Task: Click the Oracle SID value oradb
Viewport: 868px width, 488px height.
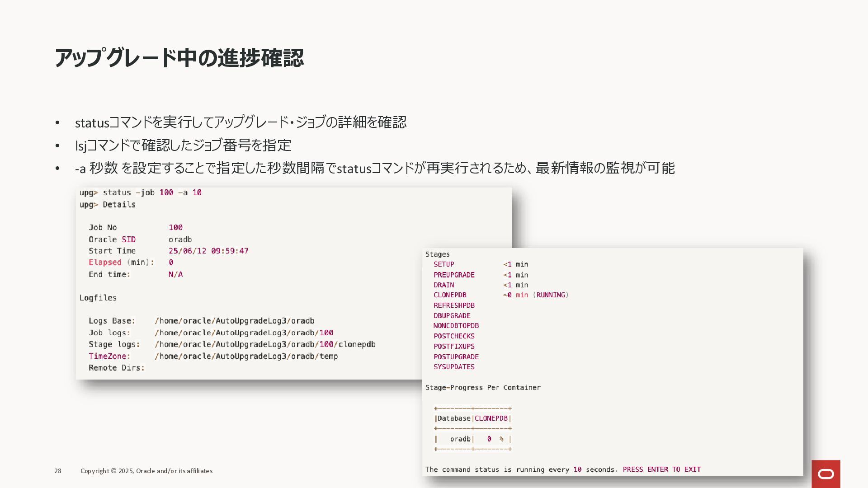Action: click(x=180, y=239)
